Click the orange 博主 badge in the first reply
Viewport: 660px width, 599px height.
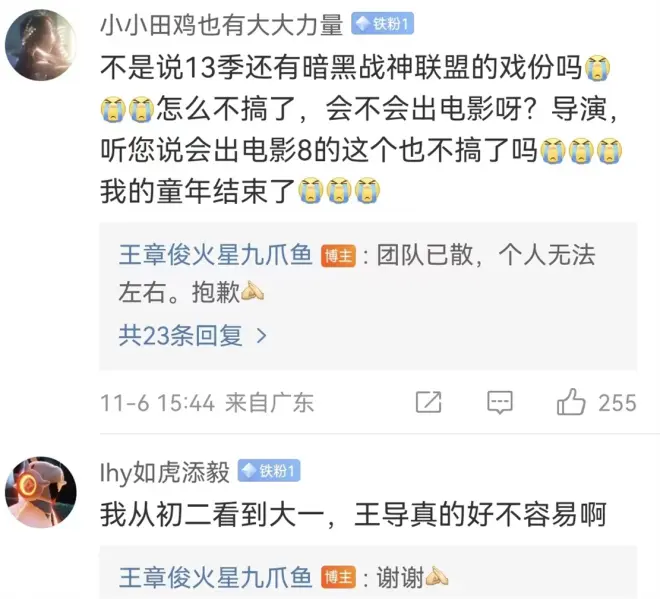tap(338, 256)
